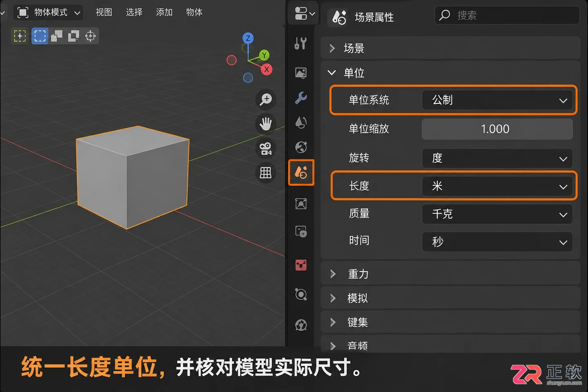Click the 3D cursor selection icon
588x392 pixels.
tap(90, 36)
